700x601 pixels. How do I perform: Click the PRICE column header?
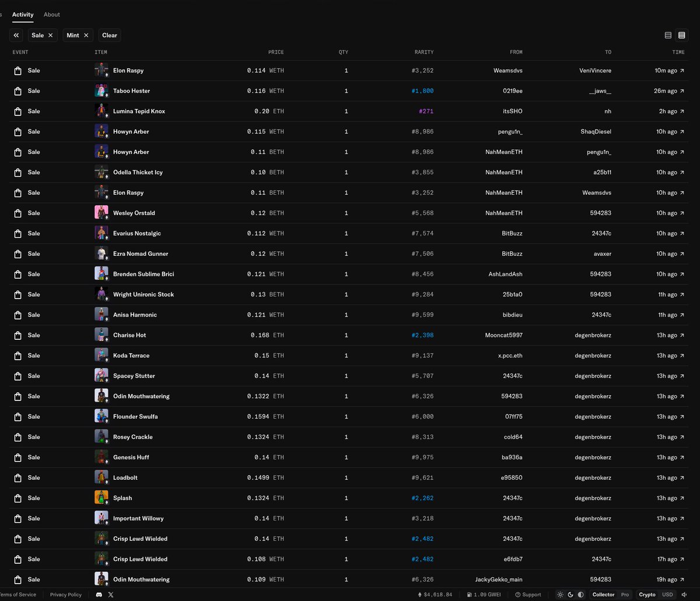pos(276,52)
